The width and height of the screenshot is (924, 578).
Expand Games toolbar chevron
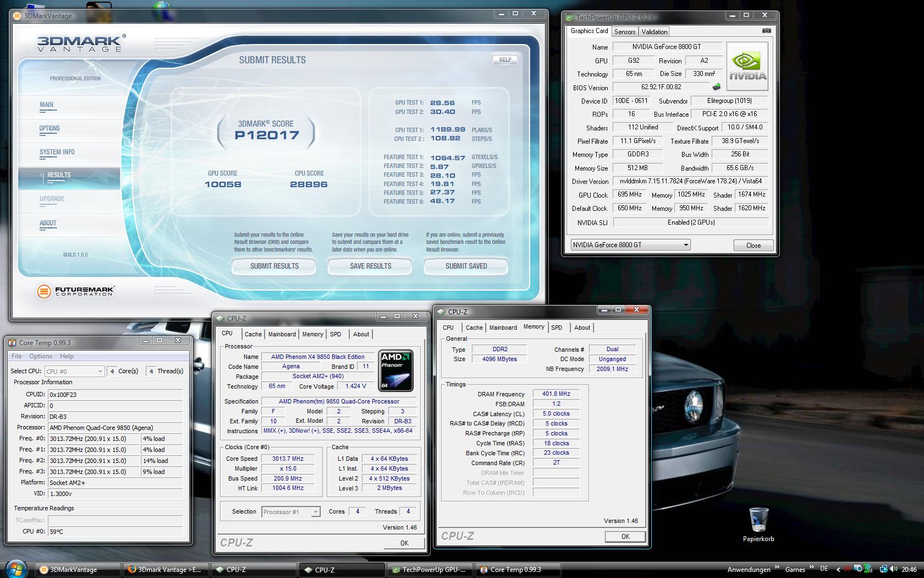tap(812, 567)
